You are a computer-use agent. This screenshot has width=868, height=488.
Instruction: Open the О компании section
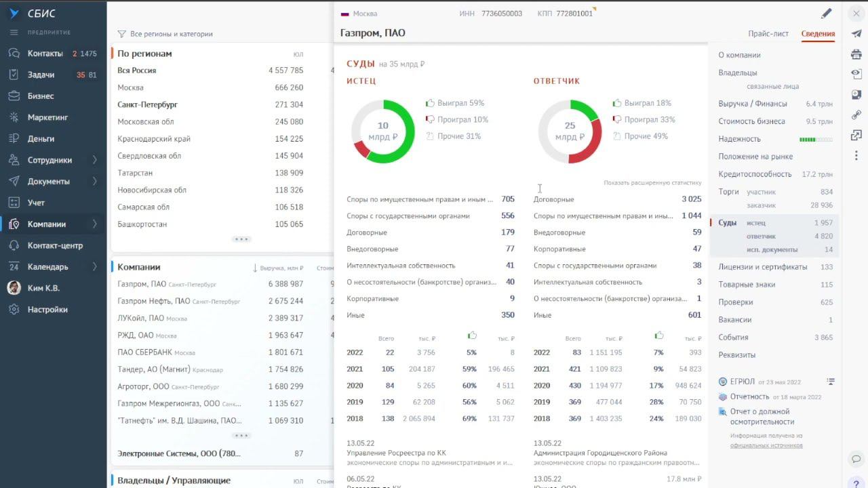coord(739,55)
